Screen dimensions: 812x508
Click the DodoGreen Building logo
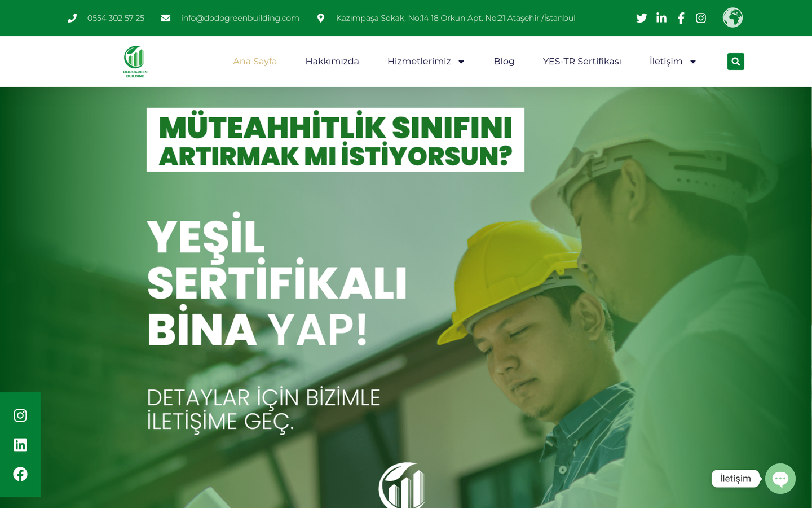coord(135,62)
